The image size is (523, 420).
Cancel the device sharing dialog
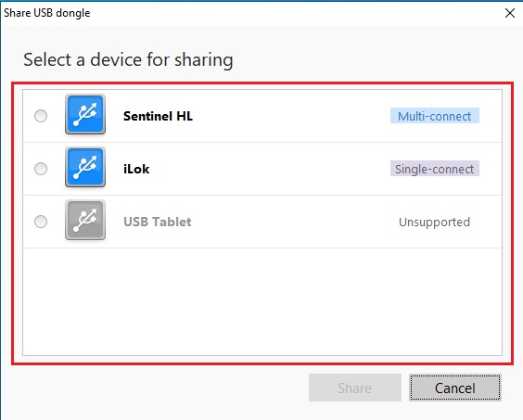coord(455,388)
